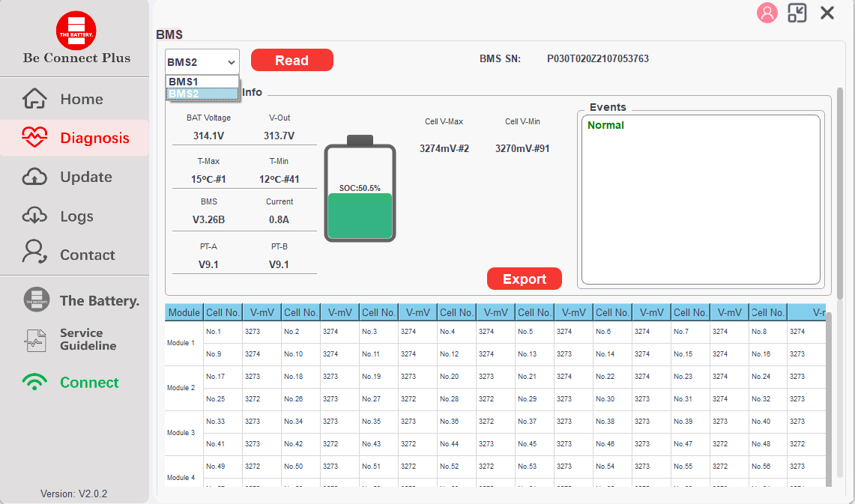The width and height of the screenshot is (855, 504).
Task: Click the BMS serial number P030T020Z2107053763
Action: tap(598, 58)
